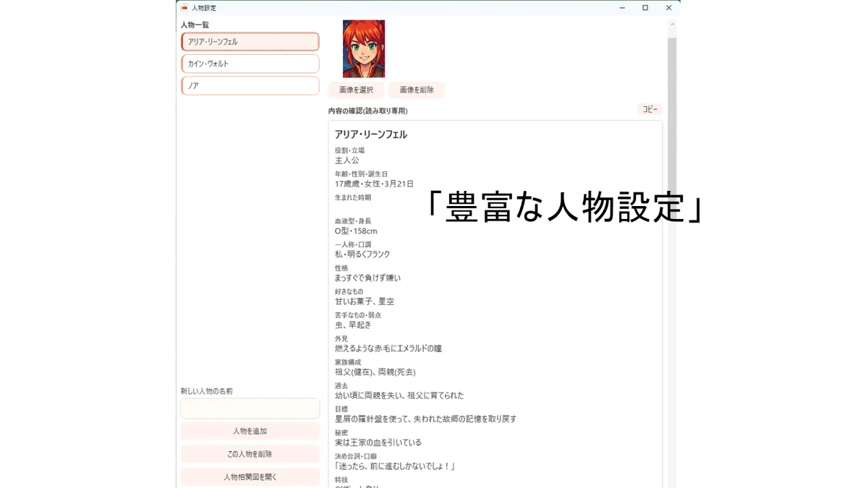This screenshot has width=868, height=488.
Task: Click the personality text まっすぐで負けず嫌い
Action: point(367,278)
